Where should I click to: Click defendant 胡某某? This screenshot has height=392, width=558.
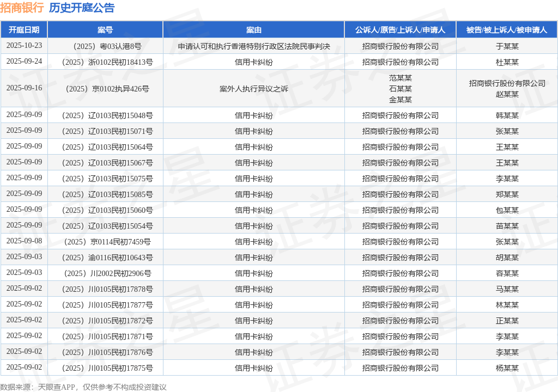point(507,258)
